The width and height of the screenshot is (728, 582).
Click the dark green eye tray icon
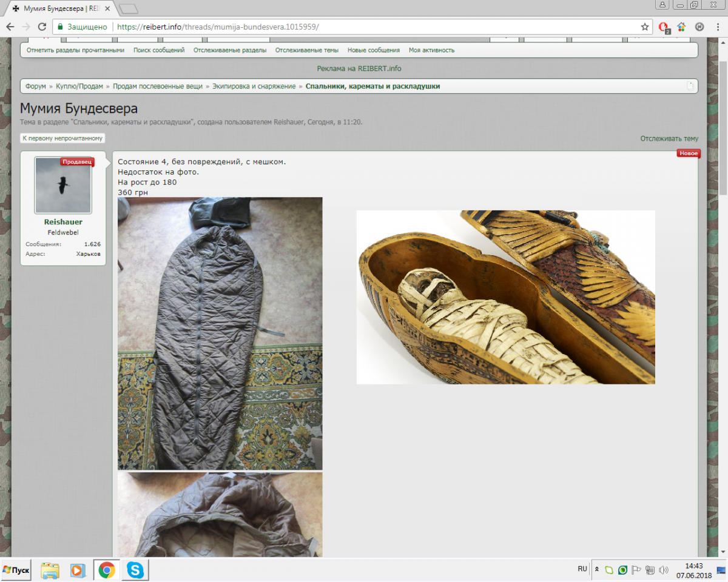coord(622,570)
